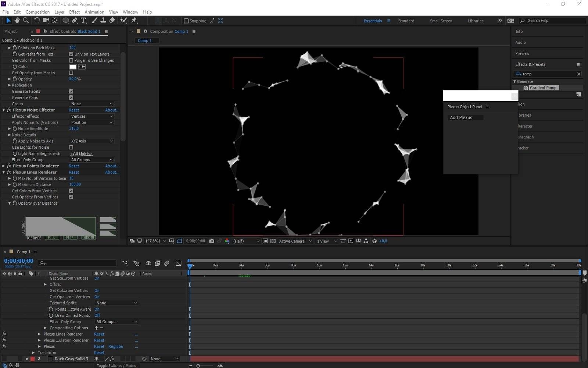
Task: Select the Unified Camera tool
Action: [x=46, y=21]
